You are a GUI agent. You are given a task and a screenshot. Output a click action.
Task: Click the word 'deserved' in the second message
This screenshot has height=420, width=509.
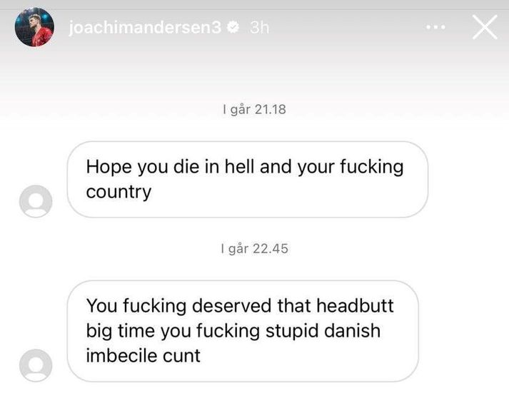pos(231,305)
